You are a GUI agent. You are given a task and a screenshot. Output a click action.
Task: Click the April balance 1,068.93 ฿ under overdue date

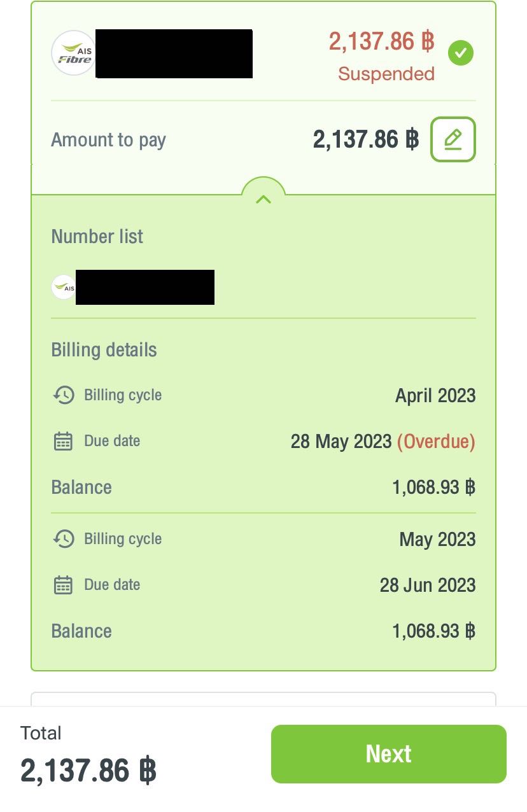[433, 487]
